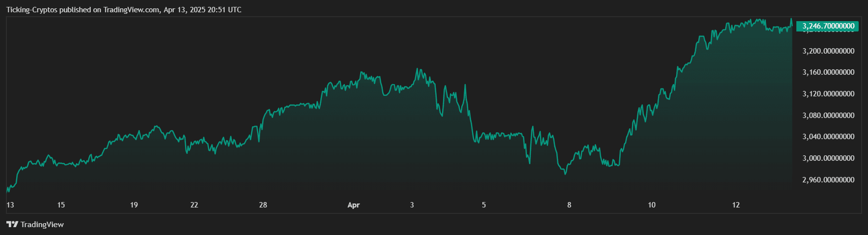Select the 8 date marker on time axis

(569, 205)
